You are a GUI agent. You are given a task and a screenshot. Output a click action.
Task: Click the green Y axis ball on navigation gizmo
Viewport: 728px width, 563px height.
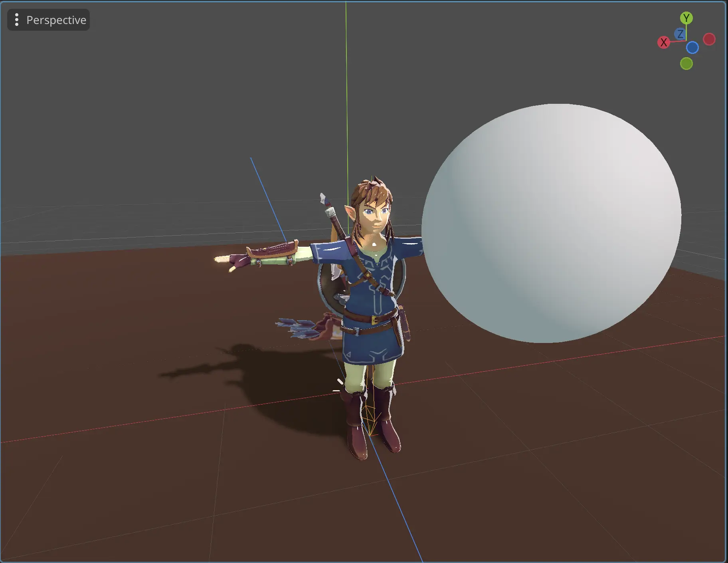(x=686, y=18)
